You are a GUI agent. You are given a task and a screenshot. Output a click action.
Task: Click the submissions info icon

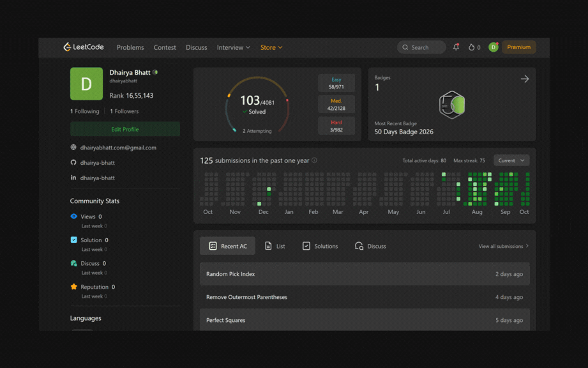[314, 160]
